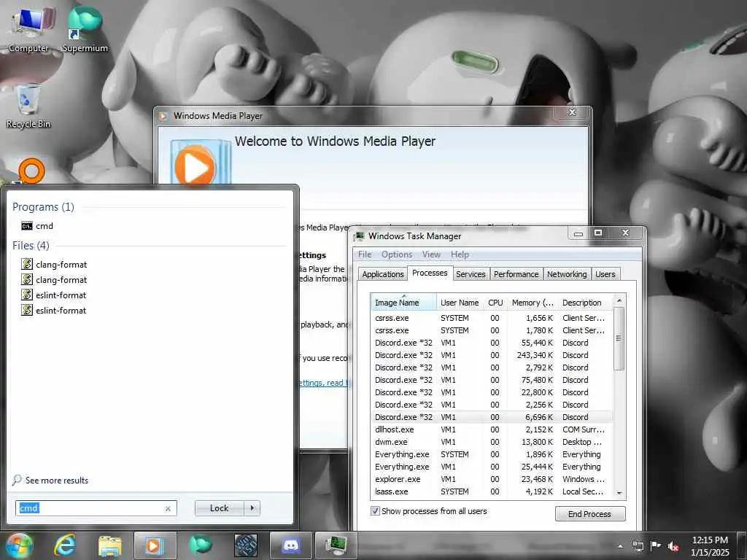Launch Internet Explorer from the taskbar
Image resolution: width=747 pixels, height=560 pixels.
pyautogui.click(x=65, y=545)
